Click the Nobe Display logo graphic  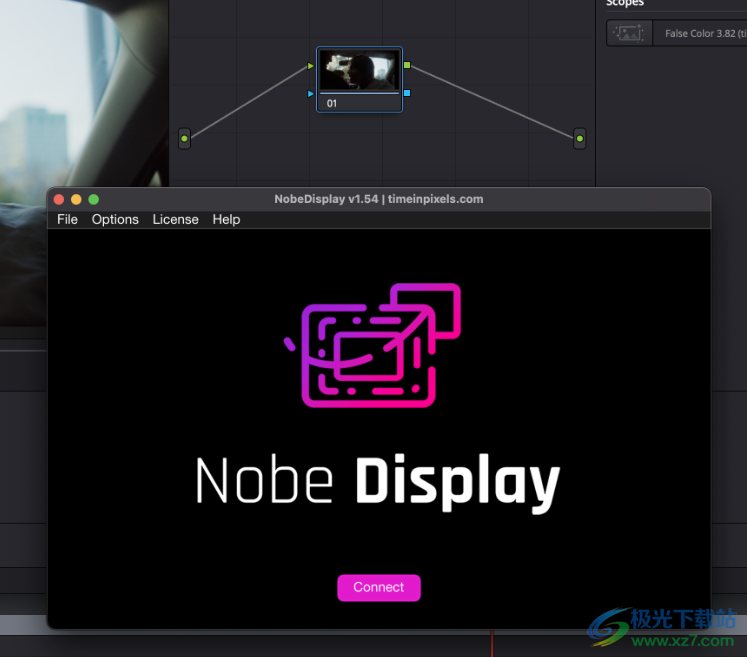click(373, 345)
